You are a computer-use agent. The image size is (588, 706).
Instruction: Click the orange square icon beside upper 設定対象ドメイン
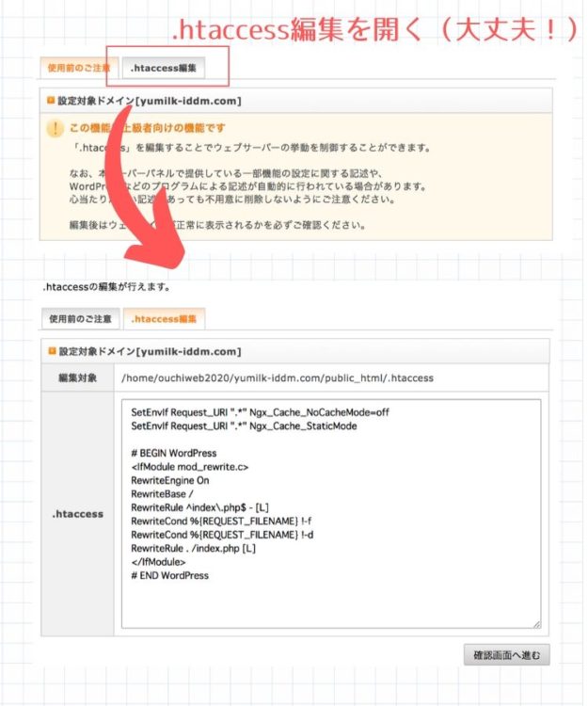tap(51, 100)
